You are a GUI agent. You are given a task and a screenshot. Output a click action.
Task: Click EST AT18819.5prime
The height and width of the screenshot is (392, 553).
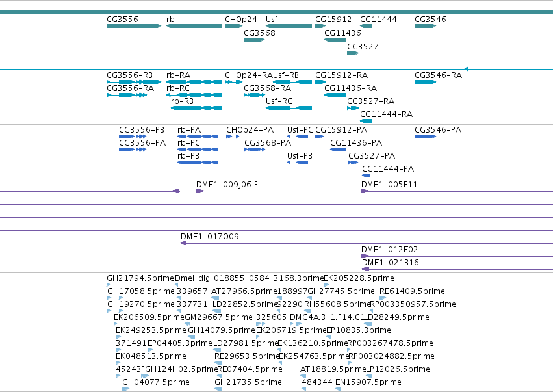tap(303, 376)
